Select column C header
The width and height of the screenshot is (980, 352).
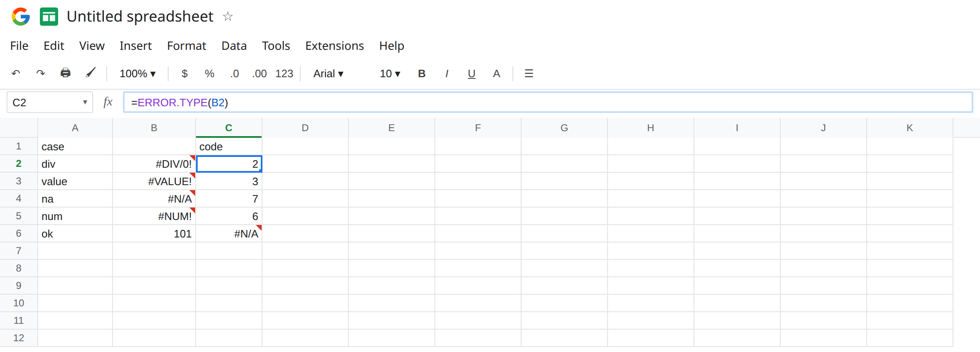tap(229, 128)
